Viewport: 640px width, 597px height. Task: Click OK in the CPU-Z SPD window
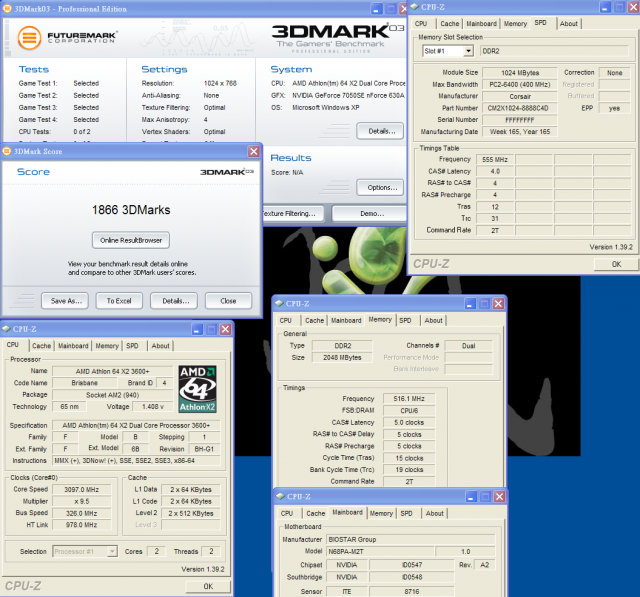tap(616, 264)
